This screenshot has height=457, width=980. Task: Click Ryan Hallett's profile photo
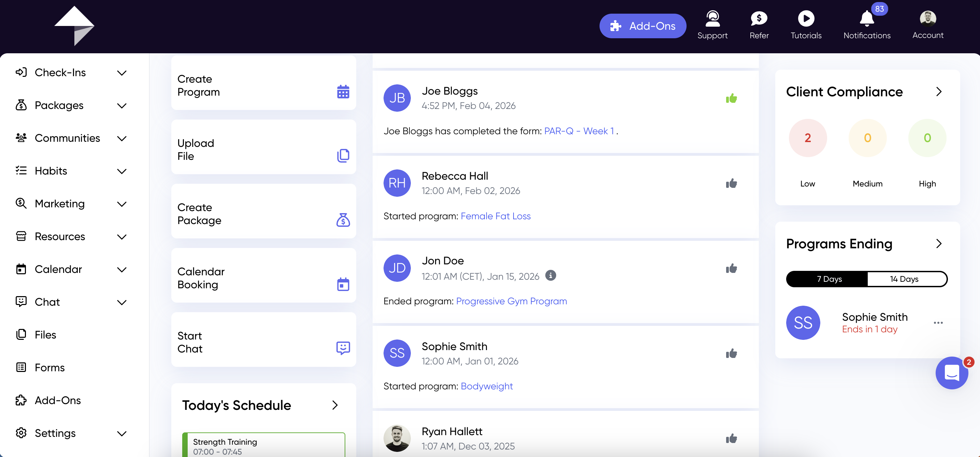[397, 438]
